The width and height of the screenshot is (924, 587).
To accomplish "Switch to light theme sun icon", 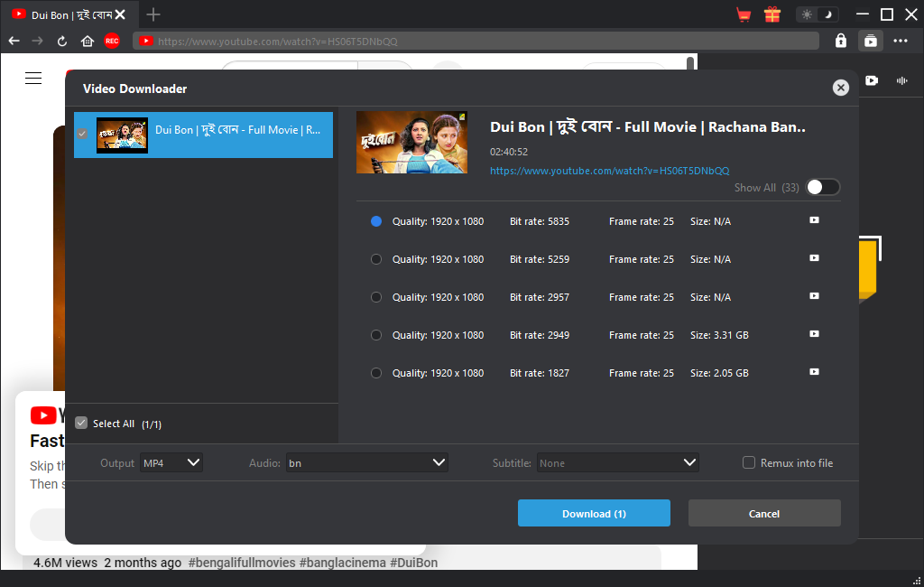I will pos(807,14).
